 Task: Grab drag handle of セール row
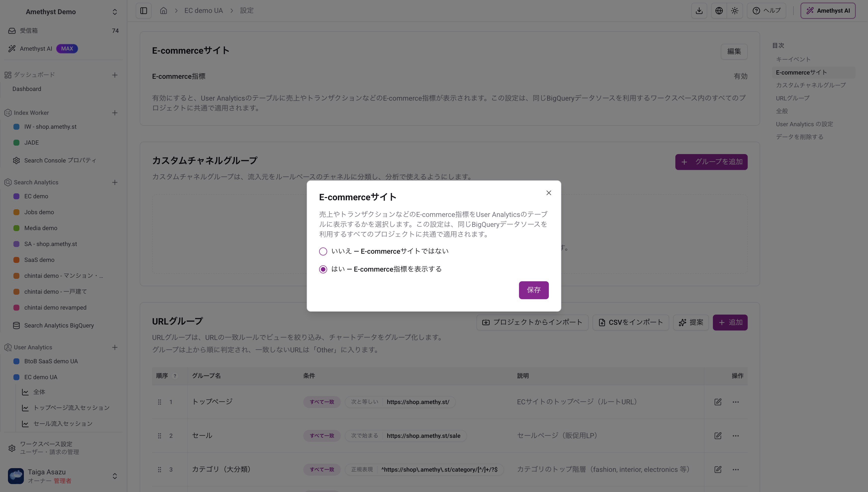[x=160, y=436]
